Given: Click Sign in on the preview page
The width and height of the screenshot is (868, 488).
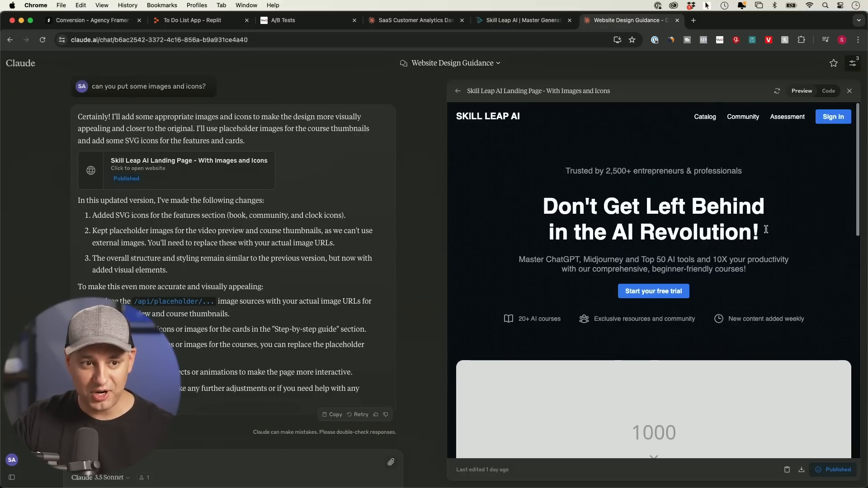Looking at the screenshot, I should (x=833, y=117).
